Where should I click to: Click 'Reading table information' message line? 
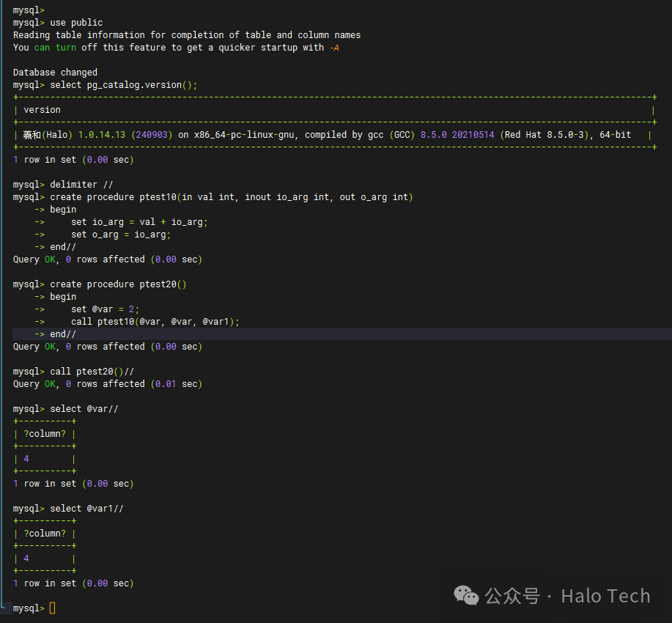pos(187,35)
